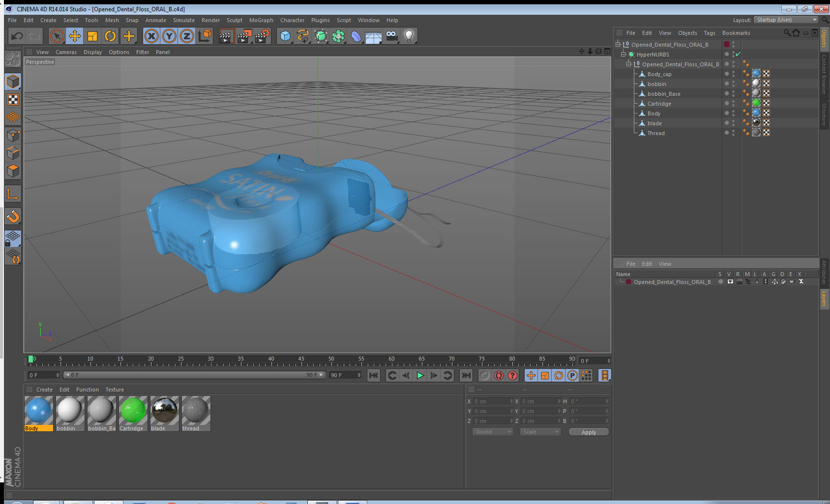Open the Scale mode dropdown

click(540, 432)
